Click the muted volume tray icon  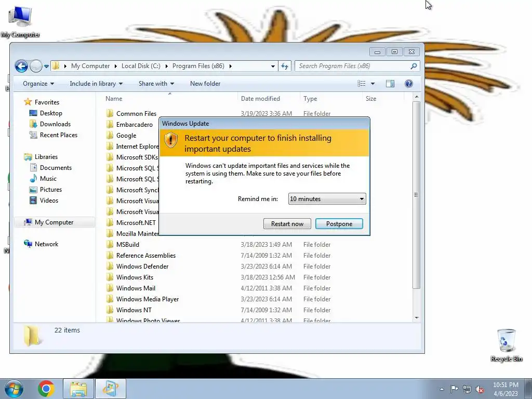pos(480,389)
